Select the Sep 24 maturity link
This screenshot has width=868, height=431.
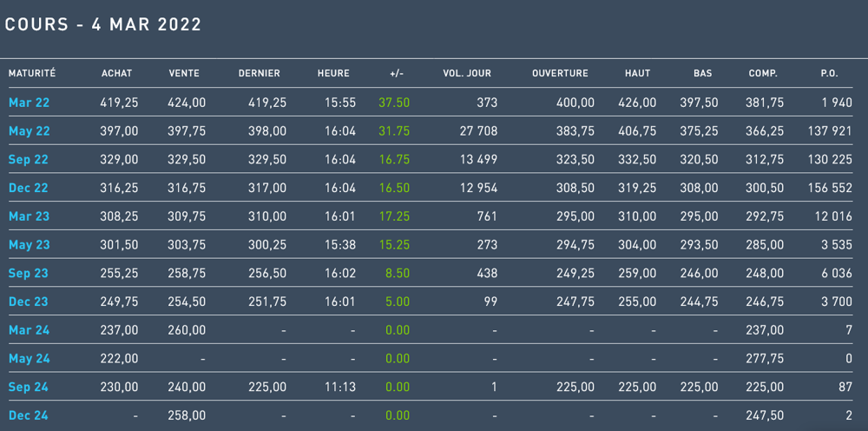29,387
